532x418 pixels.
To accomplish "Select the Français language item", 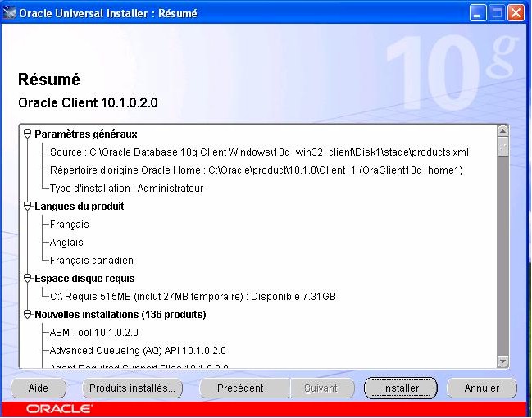I will click(x=69, y=225).
